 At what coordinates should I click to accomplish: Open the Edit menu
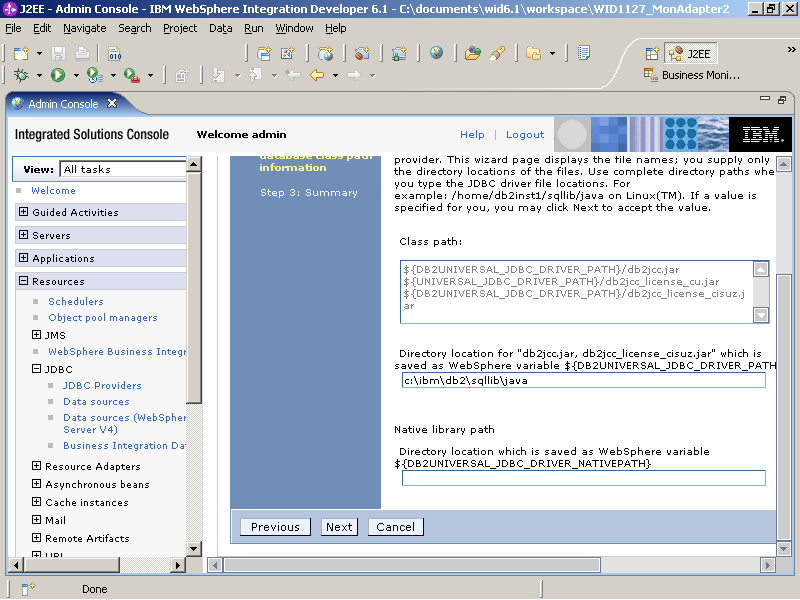click(42, 28)
